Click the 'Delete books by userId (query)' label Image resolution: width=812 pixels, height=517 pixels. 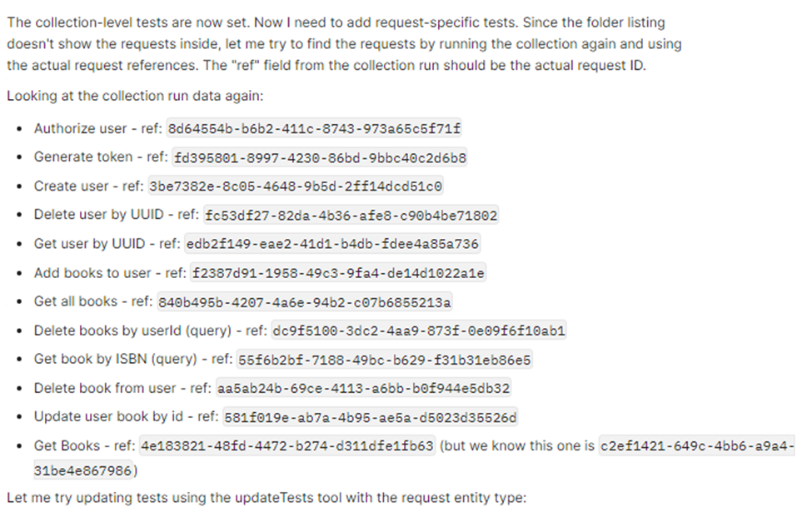[131, 331]
